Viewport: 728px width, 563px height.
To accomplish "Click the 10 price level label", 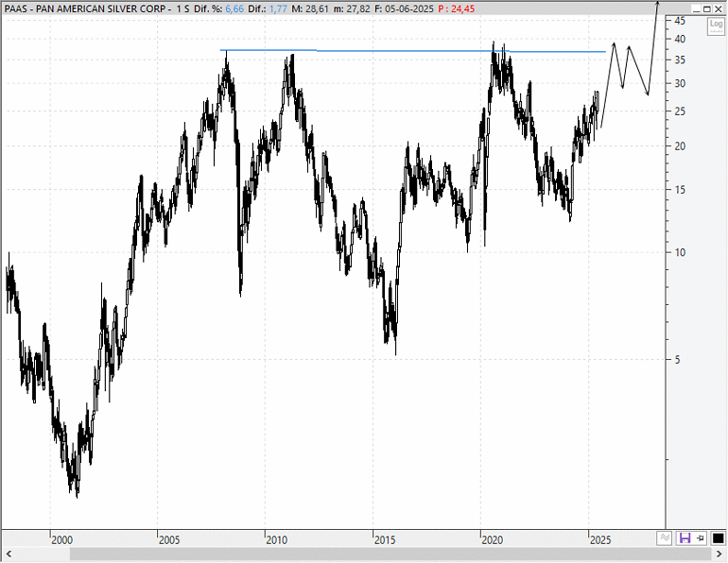I will [x=680, y=252].
